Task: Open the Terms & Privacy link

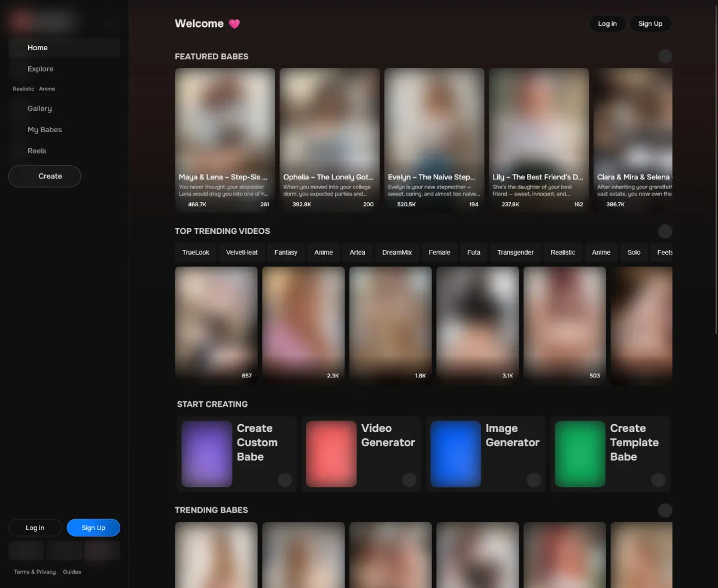Action: tap(35, 572)
